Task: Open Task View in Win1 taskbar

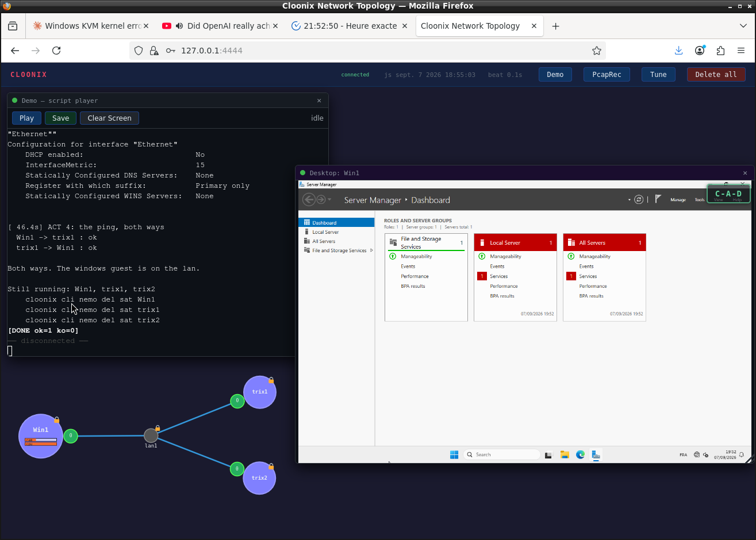Action: 548,454
